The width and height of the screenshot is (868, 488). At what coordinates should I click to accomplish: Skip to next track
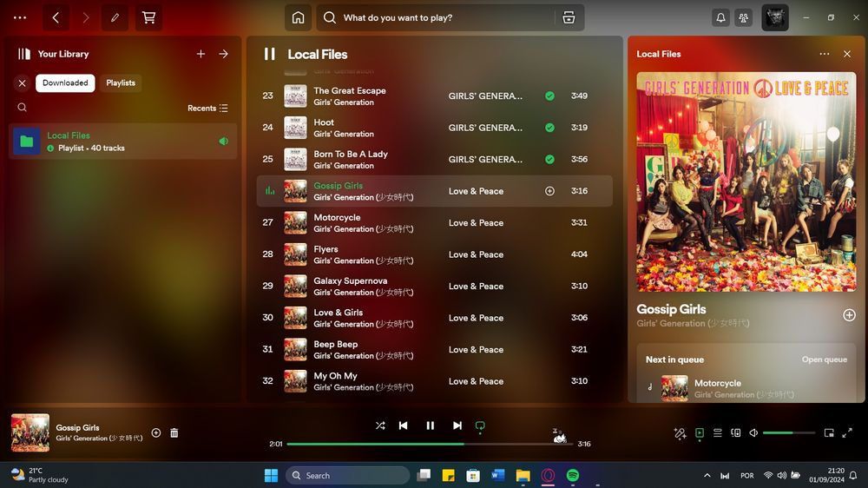tap(457, 425)
